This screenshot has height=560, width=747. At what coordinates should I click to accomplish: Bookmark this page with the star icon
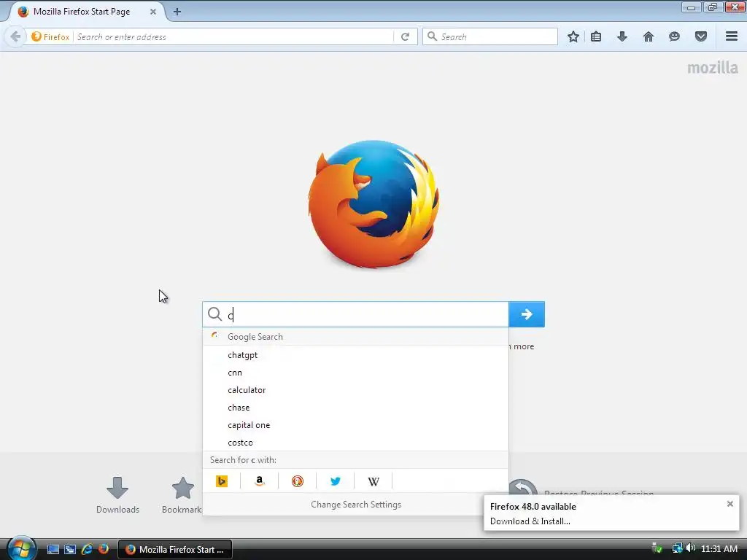573,36
